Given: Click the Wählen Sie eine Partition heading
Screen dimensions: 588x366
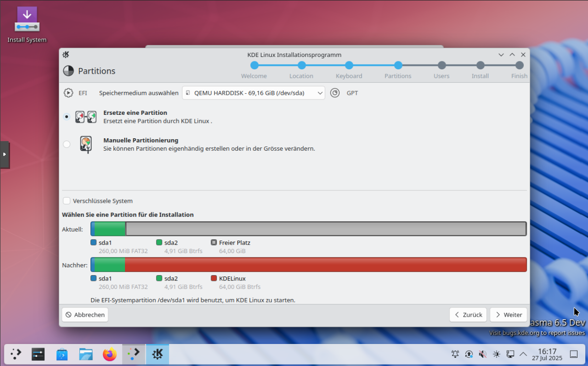Looking at the screenshot, I should point(128,215).
